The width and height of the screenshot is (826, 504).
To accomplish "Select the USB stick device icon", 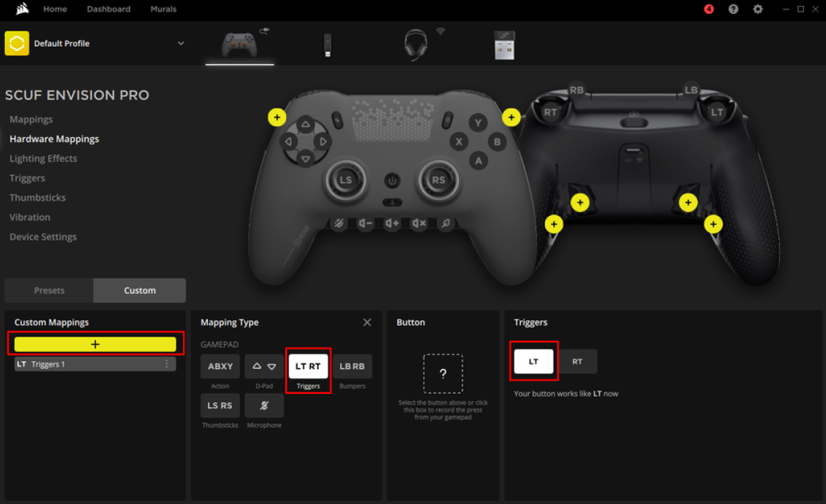I will (x=328, y=44).
